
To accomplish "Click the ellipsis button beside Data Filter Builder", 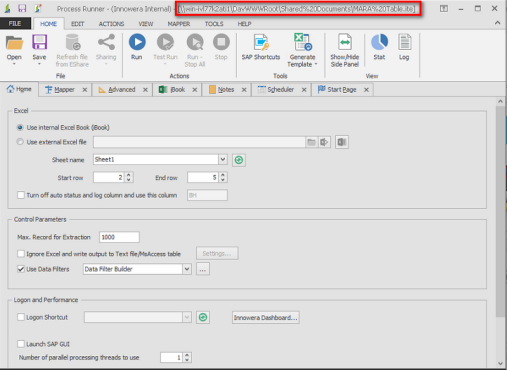I will coord(203,269).
